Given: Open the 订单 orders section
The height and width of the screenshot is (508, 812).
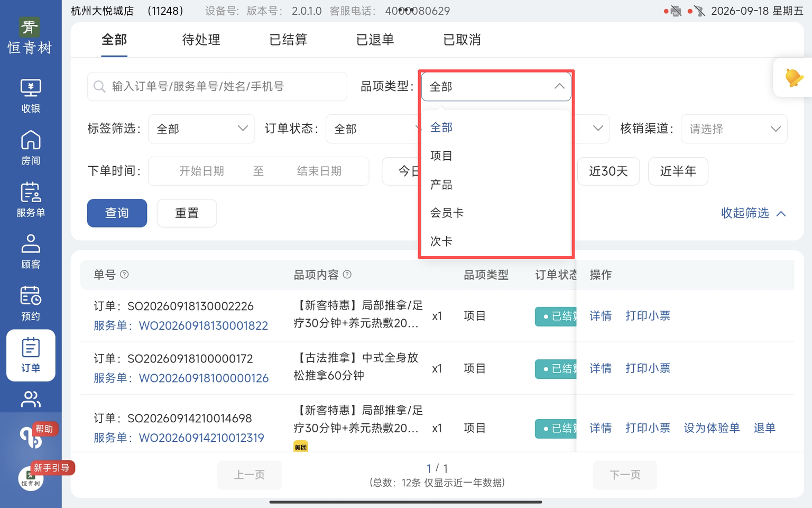Looking at the screenshot, I should coord(31,356).
